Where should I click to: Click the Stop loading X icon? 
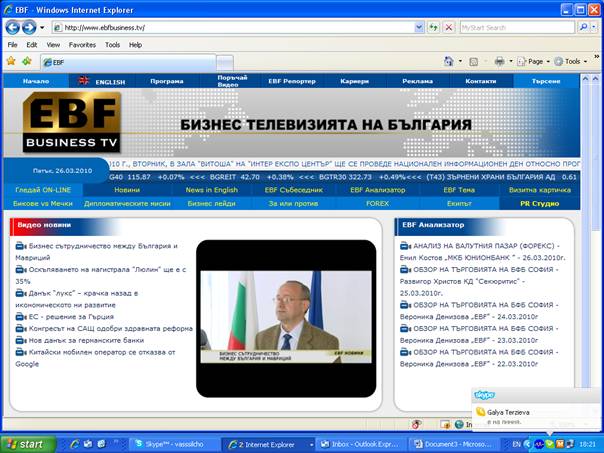tap(447, 27)
